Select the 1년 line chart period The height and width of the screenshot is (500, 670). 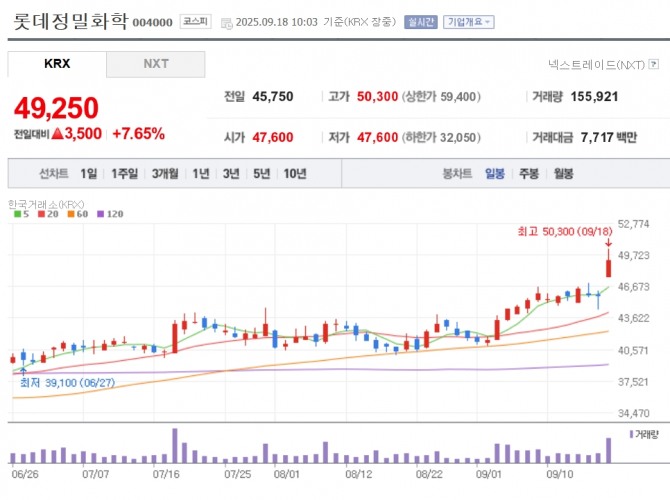[x=200, y=174]
